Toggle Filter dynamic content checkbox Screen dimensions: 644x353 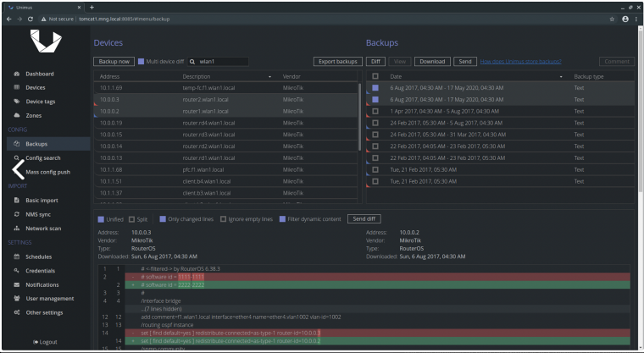coord(282,219)
